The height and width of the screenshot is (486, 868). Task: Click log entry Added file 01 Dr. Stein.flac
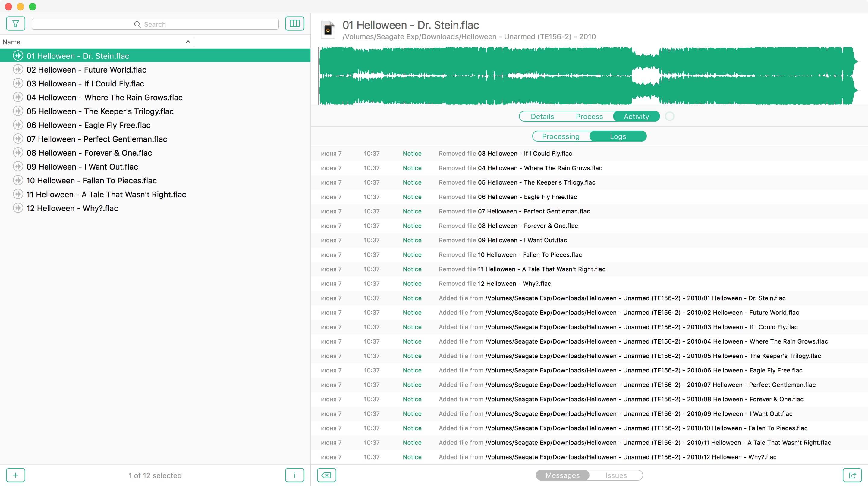pos(589,298)
